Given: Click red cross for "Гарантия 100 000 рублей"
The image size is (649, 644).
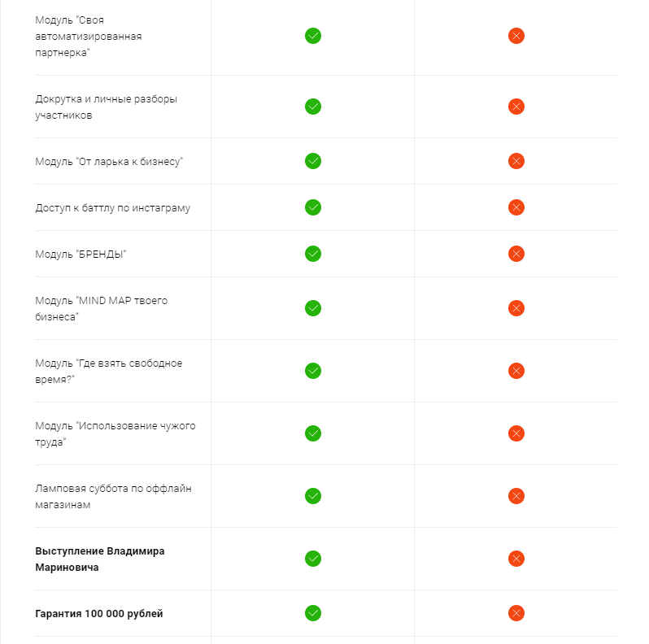Looking at the screenshot, I should pyautogui.click(x=516, y=613).
